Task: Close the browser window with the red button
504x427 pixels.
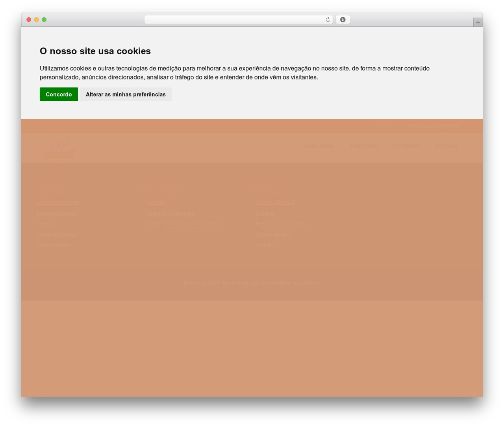Action: [x=29, y=20]
